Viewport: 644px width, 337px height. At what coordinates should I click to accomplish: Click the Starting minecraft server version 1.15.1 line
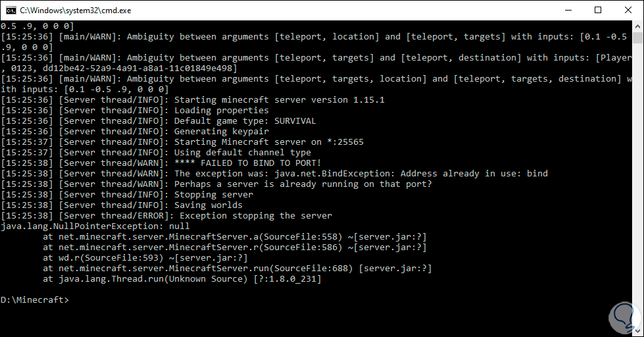[x=279, y=100]
